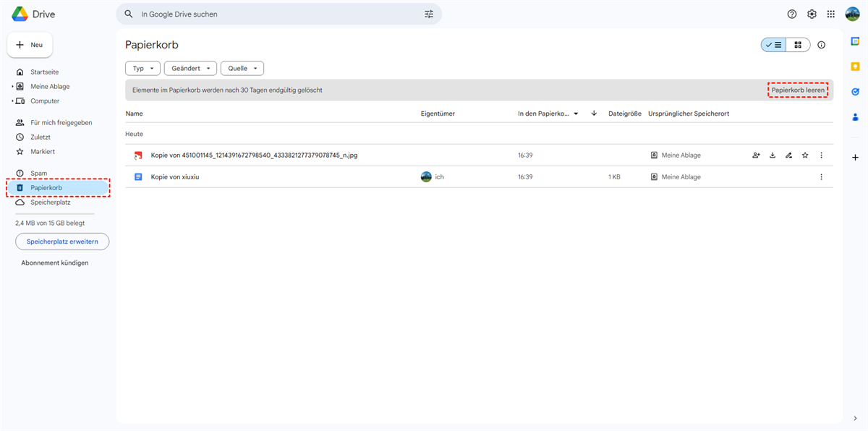Expand the Meine Ablage tree arrow
Image resolution: width=868 pixels, height=431 pixels.
(12, 87)
